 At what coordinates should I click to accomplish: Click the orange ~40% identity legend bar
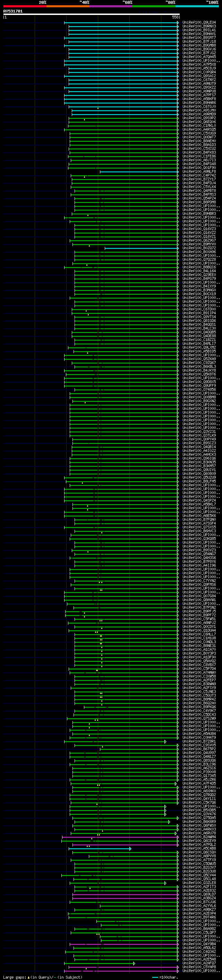(x=68, y=6)
